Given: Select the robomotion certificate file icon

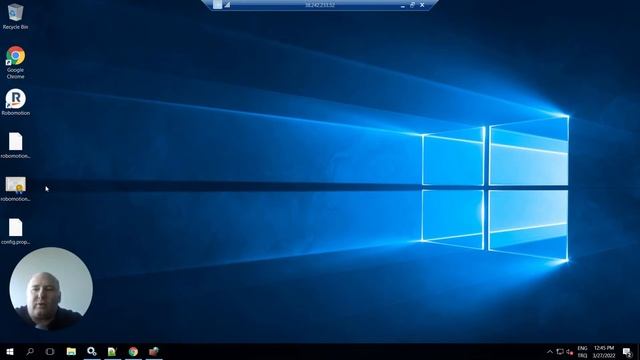Looking at the screenshot, I should pyautogui.click(x=16, y=189).
